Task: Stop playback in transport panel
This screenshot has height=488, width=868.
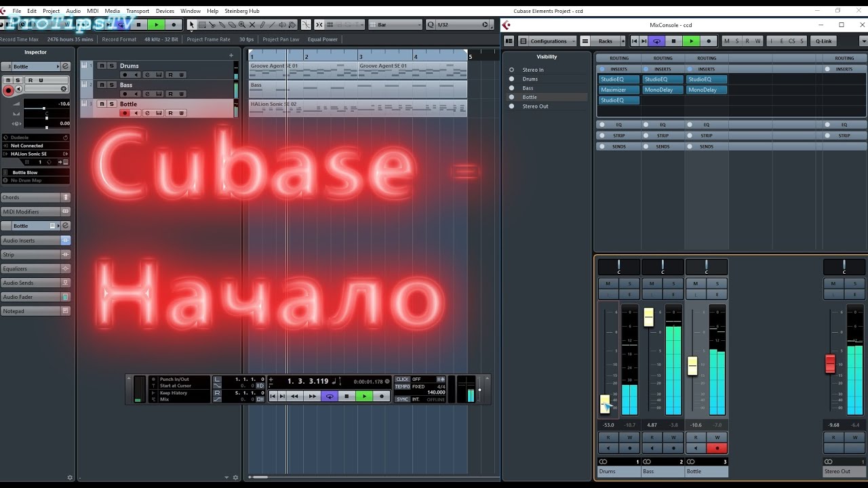Action: click(347, 396)
